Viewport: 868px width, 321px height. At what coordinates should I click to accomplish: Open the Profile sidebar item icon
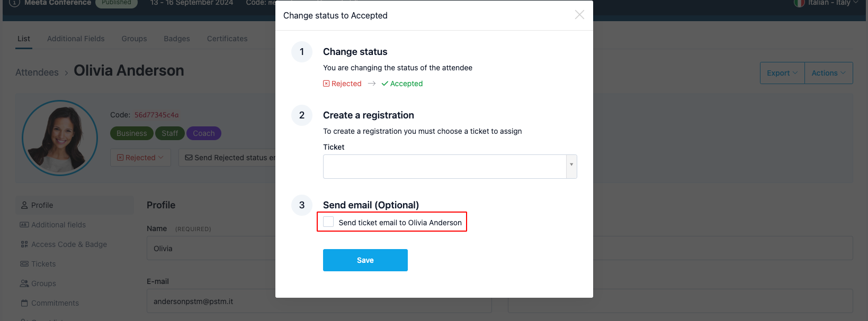pos(24,205)
